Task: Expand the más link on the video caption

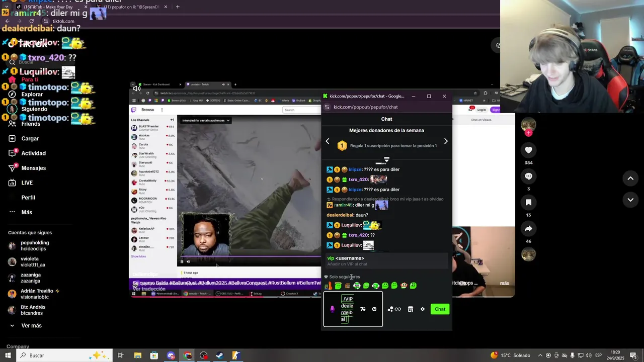Action: [x=505, y=283]
